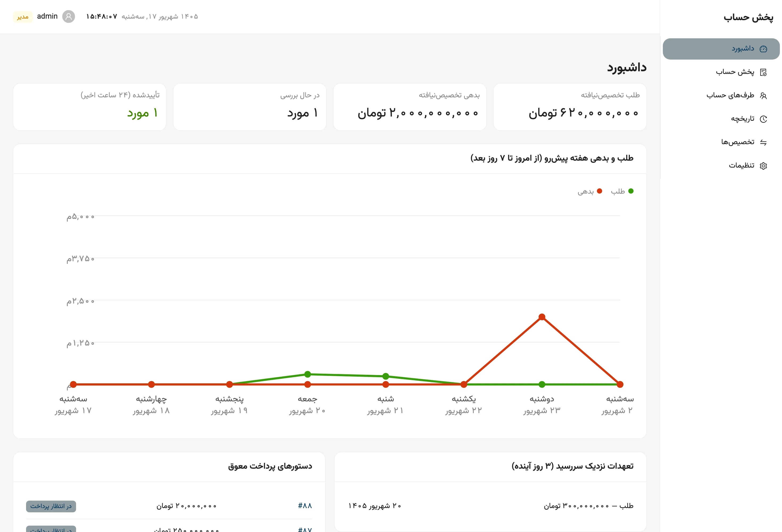Click the مدیر role badge
Viewport: 782px width, 532px height.
click(23, 16)
